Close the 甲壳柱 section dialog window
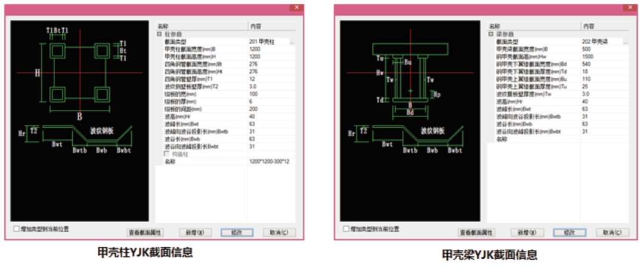 (297, 7)
